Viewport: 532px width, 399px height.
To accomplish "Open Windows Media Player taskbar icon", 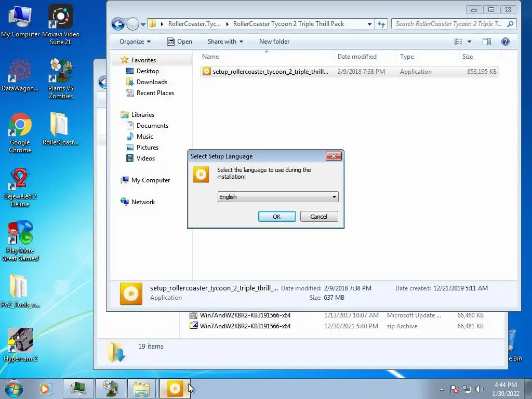I will pyautogui.click(x=45, y=389).
